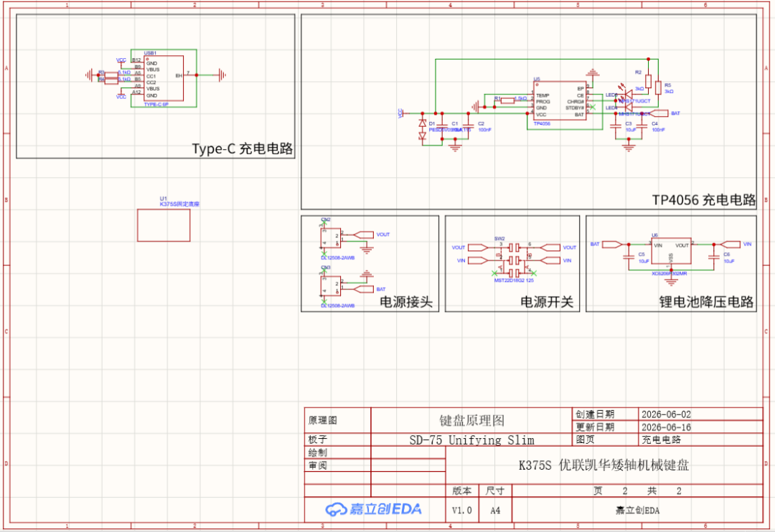
Task: Select the ground symbol below U6
Action: point(671,282)
